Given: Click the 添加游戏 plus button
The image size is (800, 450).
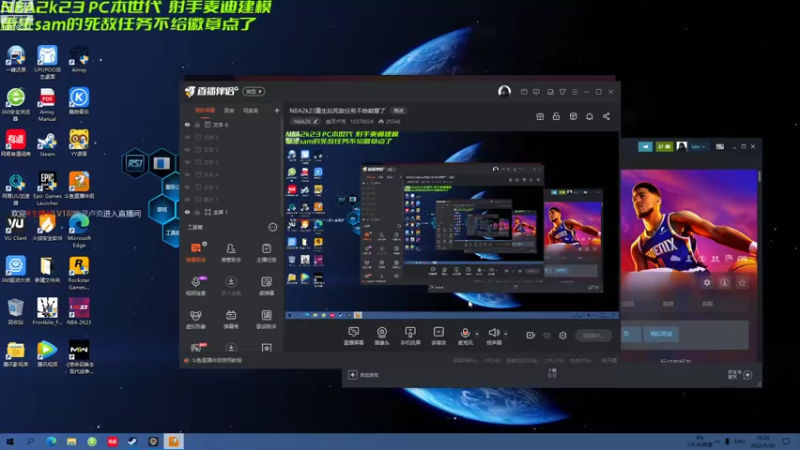Looking at the screenshot, I should tap(353, 375).
